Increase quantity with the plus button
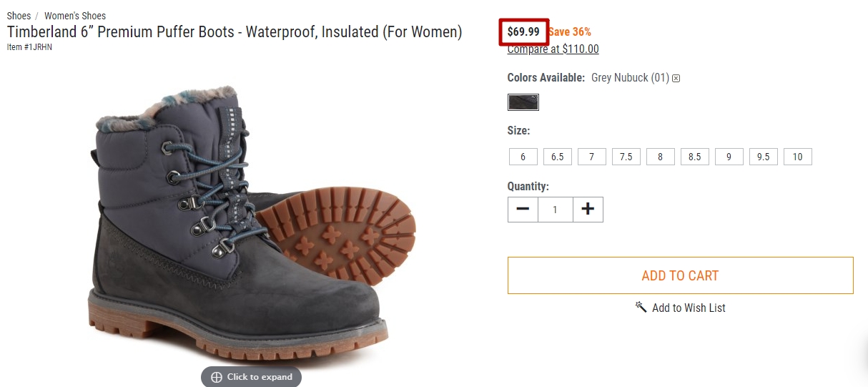The height and width of the screenshot is (387, 868). pos(588,210)
